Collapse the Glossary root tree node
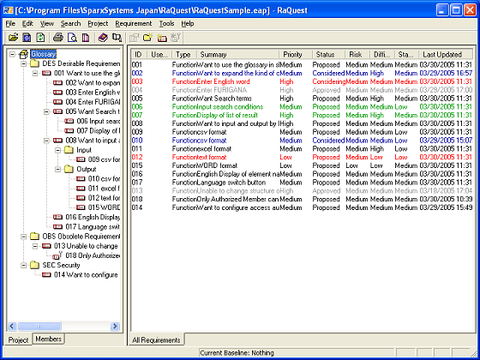 [12, 54]
